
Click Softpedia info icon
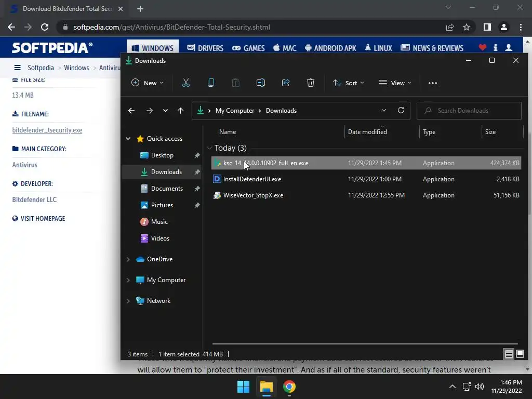(x=495, y=47)
